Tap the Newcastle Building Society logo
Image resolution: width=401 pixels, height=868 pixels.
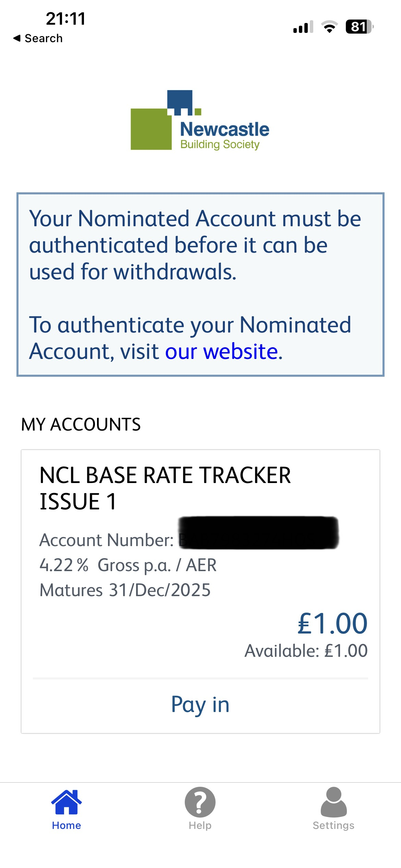point(200,120)
